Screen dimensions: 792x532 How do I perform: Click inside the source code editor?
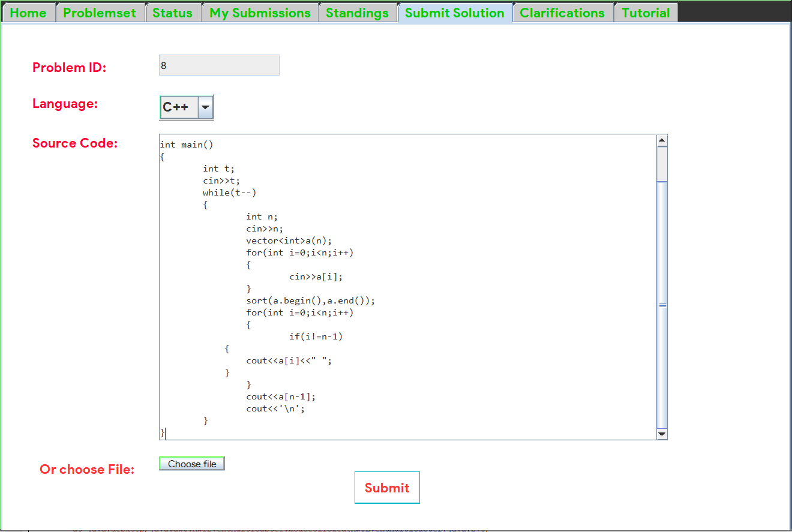[x=408, y=287]
